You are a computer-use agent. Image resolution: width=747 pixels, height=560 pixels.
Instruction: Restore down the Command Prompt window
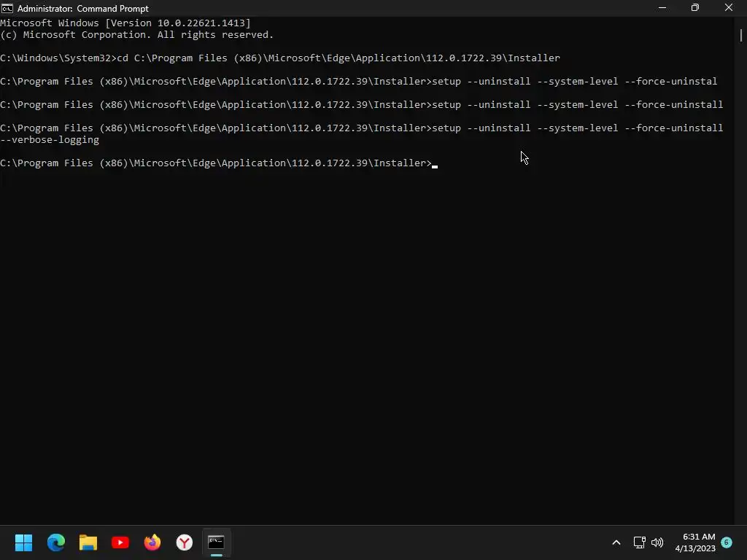coord(695,8)
